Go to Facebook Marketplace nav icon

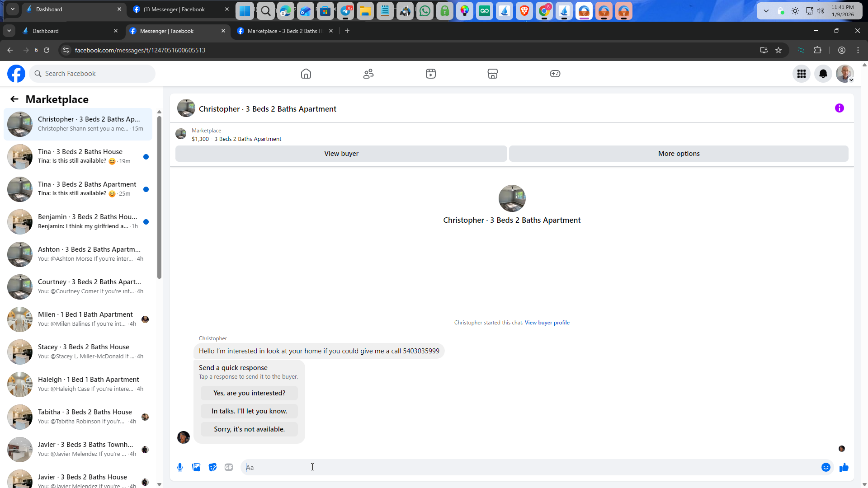tap(492, 74)
